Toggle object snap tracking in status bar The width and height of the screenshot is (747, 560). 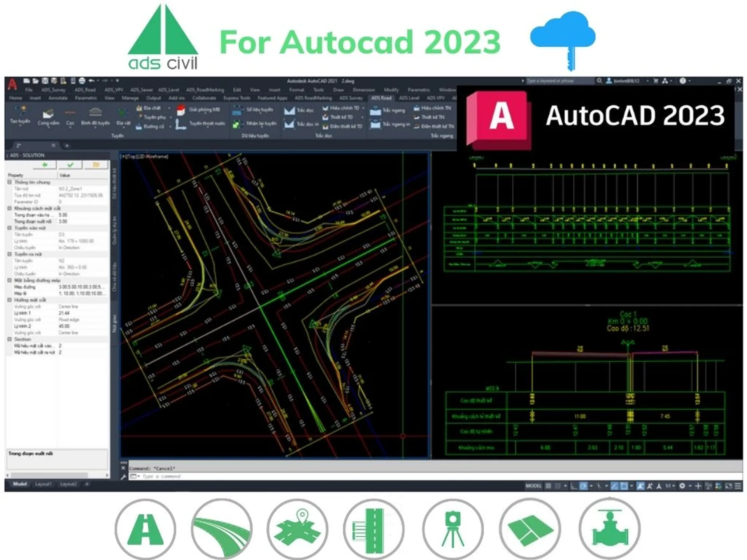click(614, 486)
